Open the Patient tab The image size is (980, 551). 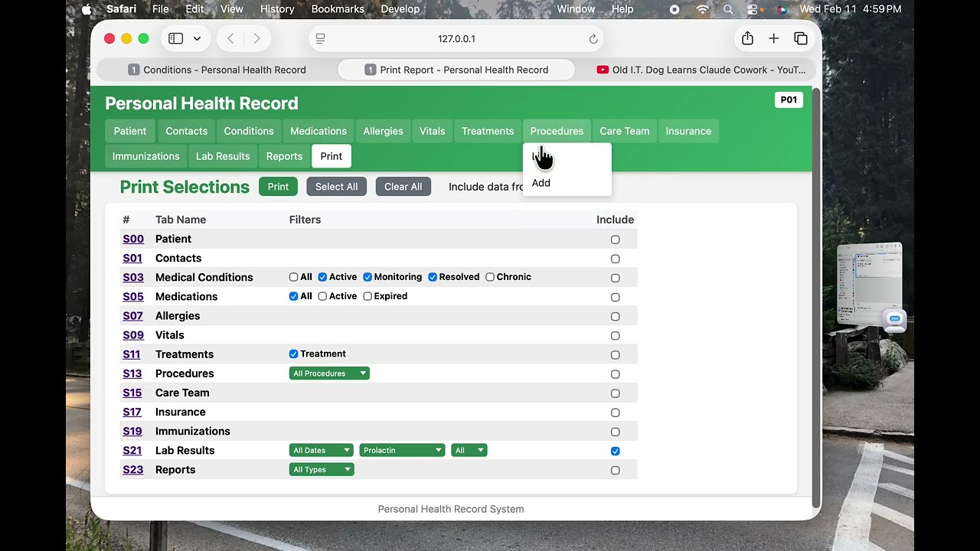[x=130, y=131]
